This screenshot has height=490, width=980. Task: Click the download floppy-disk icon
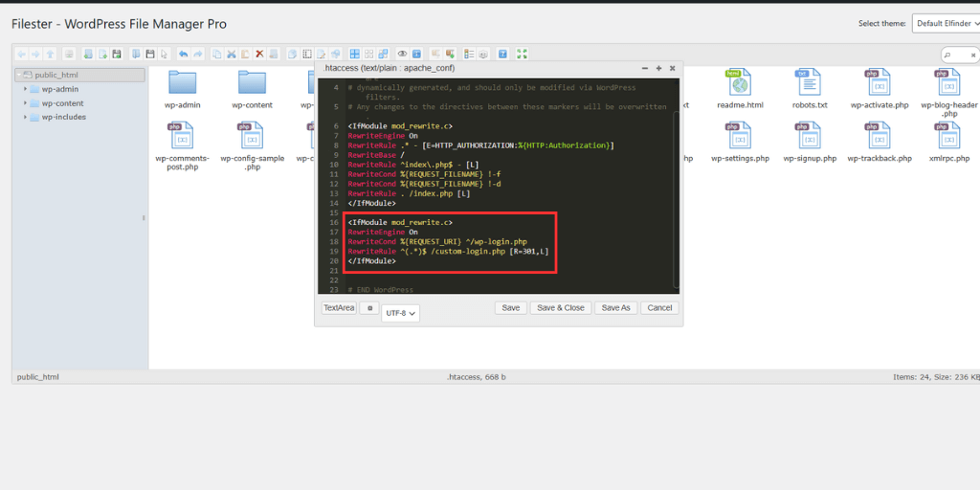click(x=150, y=54)
